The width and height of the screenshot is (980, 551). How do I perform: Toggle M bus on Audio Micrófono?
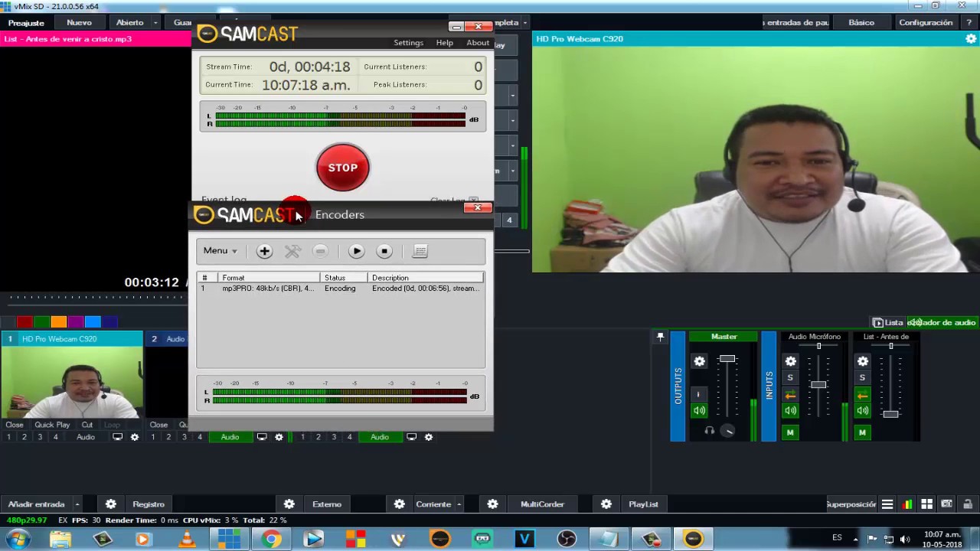point(790,432)
